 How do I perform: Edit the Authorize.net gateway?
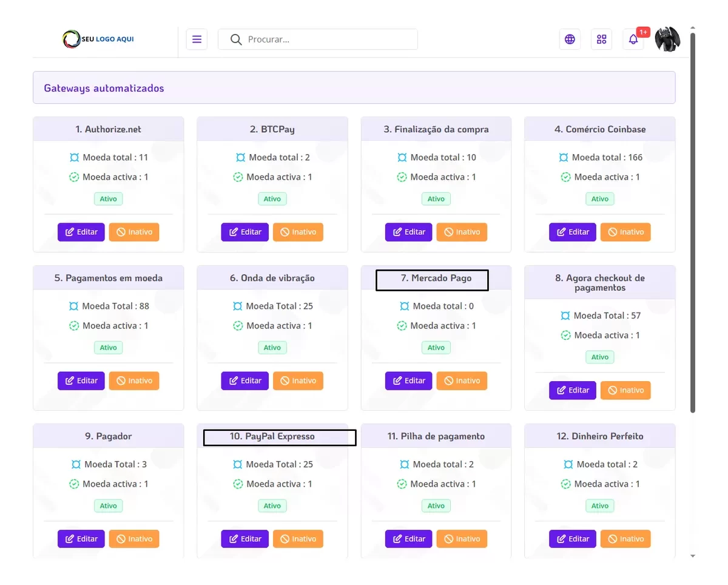(81, 232)
